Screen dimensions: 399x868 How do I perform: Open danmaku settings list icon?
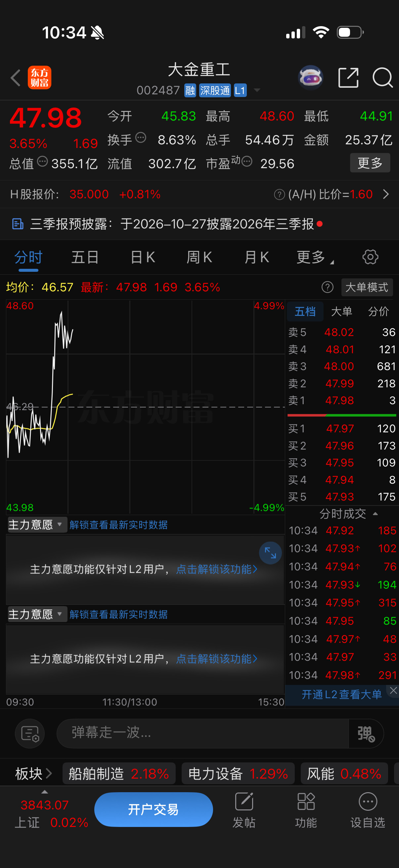point(30,734)
